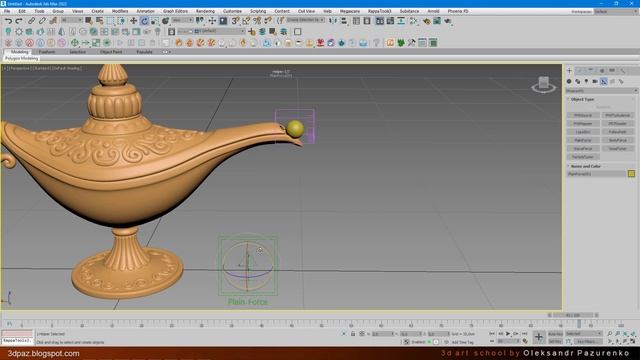
Task: Open the Named Selection Sets dropdown
Action: tap(305, 20)
